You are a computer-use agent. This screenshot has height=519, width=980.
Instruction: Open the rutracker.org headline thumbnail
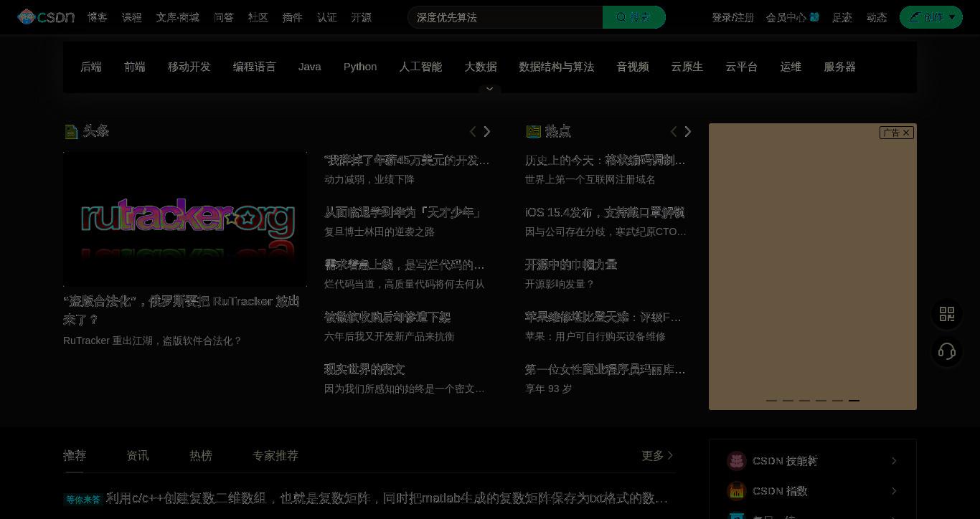pyautogui.click(x=185, y=219)
